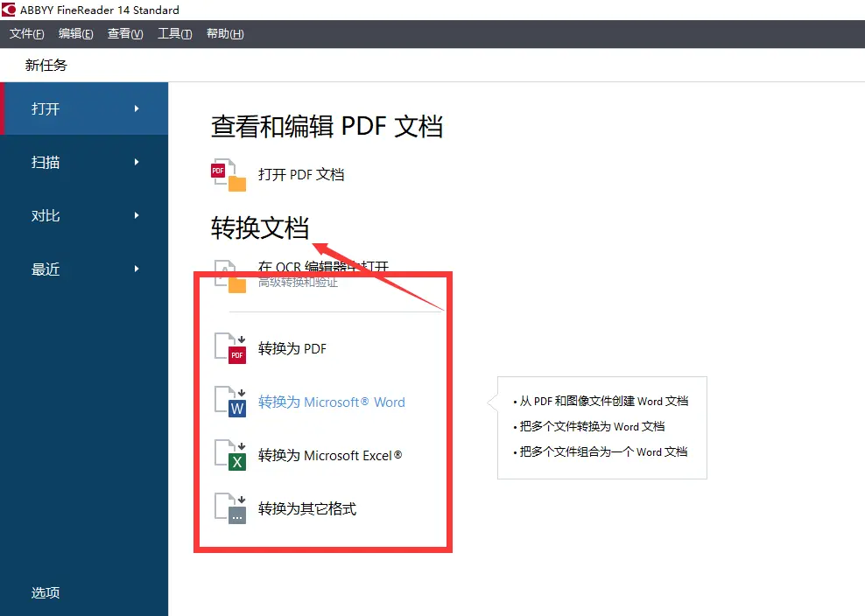Expand the 扫描 sidebar arrow

[x=137, y=162]
